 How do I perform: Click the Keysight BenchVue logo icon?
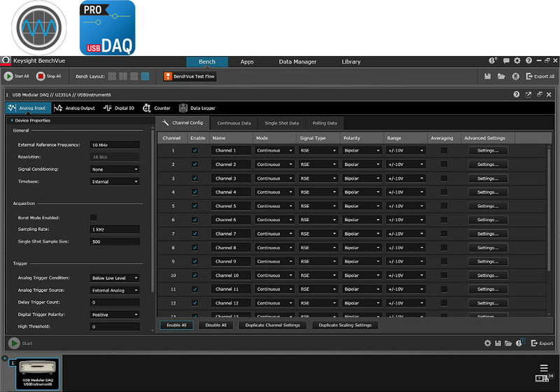[x=6, y=61]
